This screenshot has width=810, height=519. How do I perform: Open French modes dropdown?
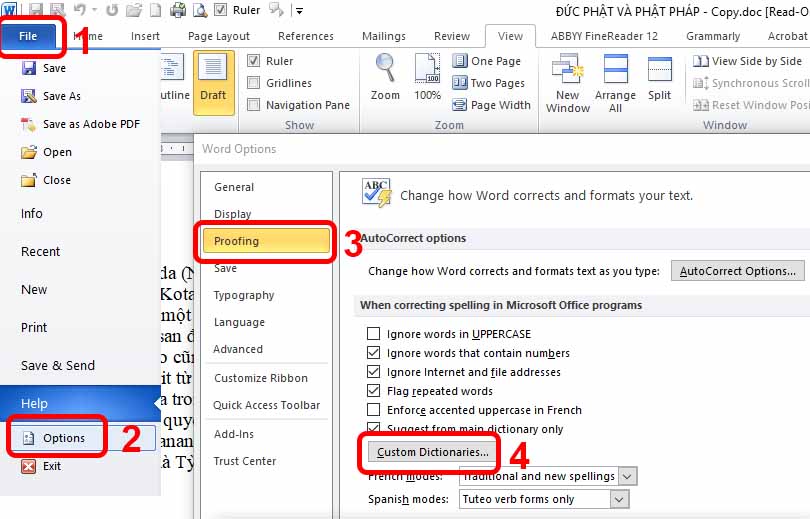point(628,476)
